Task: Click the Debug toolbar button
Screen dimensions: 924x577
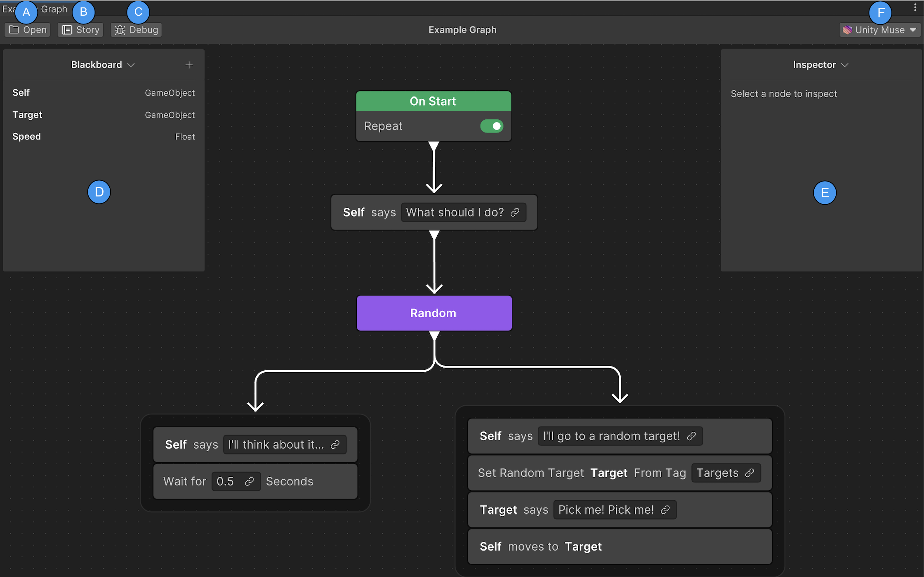Action: (x=137, y=30)
